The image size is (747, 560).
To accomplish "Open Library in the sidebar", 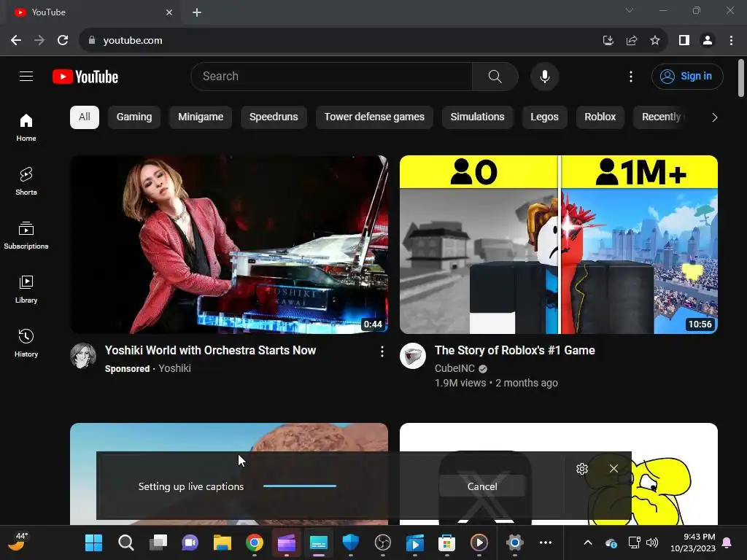I will [26, 289].
